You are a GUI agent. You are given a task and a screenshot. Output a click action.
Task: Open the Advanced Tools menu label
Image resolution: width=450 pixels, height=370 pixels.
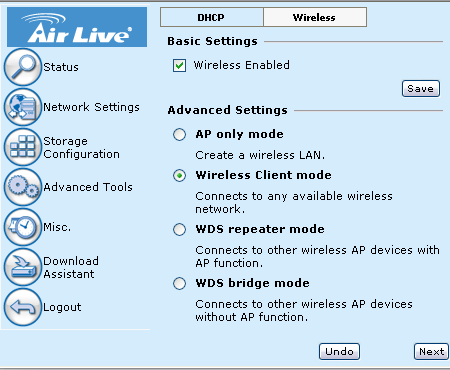tap(88, 187)
